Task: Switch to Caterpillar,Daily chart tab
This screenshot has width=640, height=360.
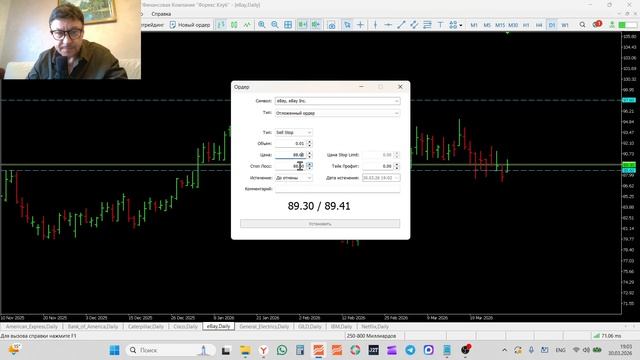Action: tap(146, 327)
